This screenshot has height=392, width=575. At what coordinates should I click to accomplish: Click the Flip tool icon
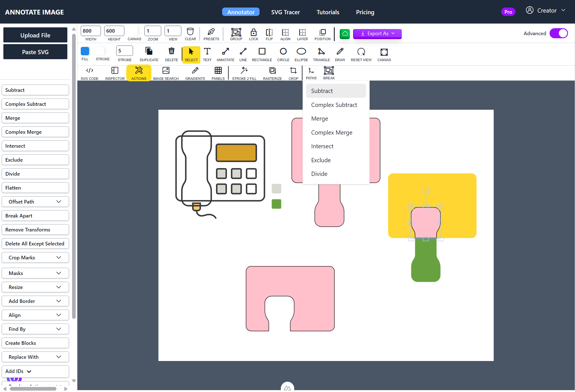pyautogui.click(x=269, y=32)
